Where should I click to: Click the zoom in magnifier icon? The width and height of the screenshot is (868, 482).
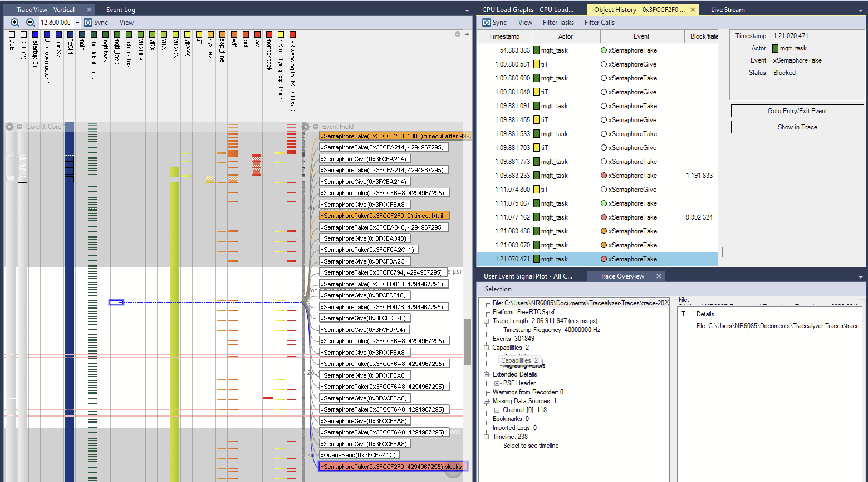click(14, 23)
